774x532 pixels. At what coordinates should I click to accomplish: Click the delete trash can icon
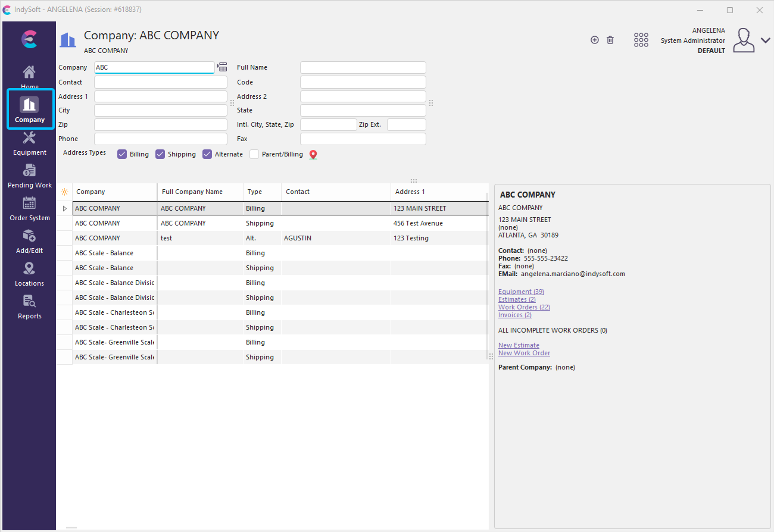610,40
